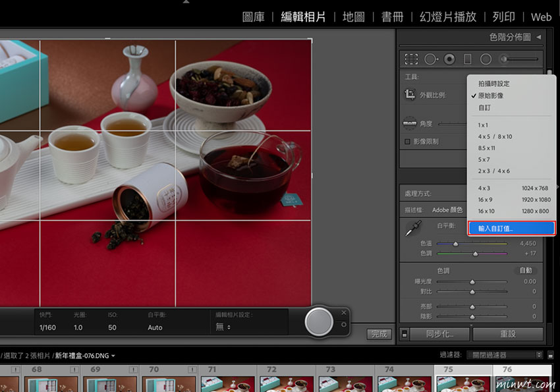
Task: Enable the 影像限制 checkbox
Action: [x=408, y=142]
